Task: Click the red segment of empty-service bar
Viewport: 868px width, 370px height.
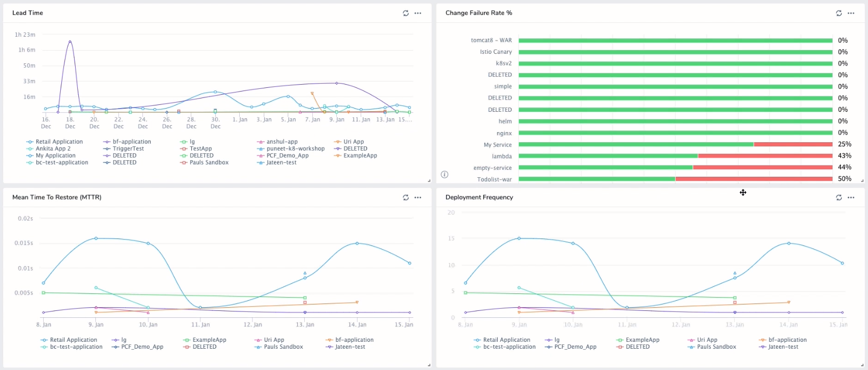Action: [x=763, y=167]
